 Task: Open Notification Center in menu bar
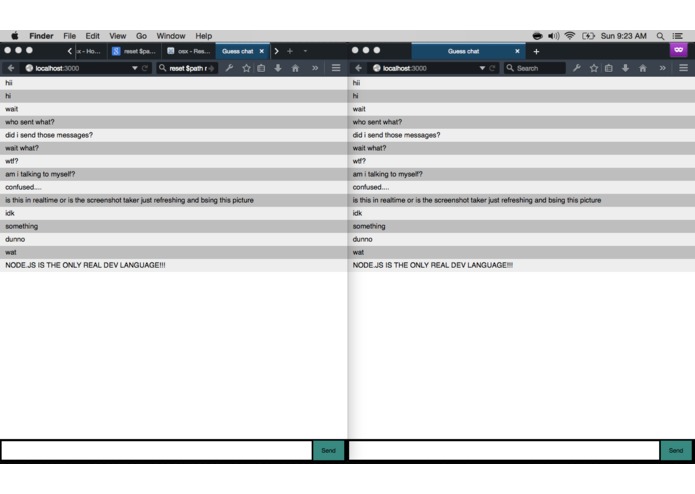click(678, 36)
